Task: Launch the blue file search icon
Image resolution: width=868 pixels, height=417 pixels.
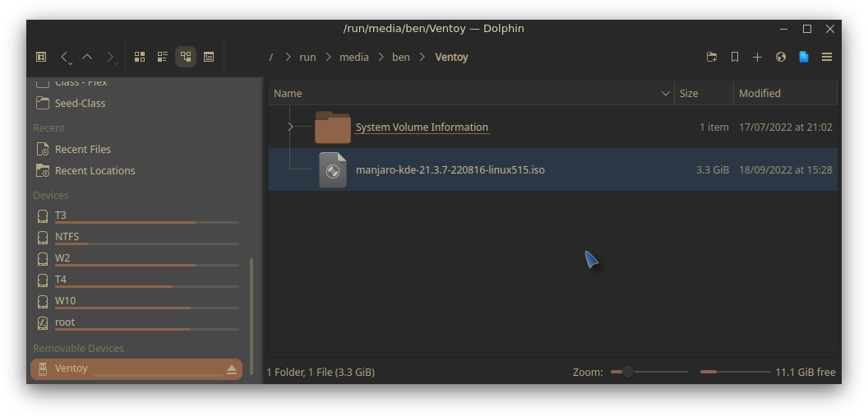Action: click(x=804, y=57)
